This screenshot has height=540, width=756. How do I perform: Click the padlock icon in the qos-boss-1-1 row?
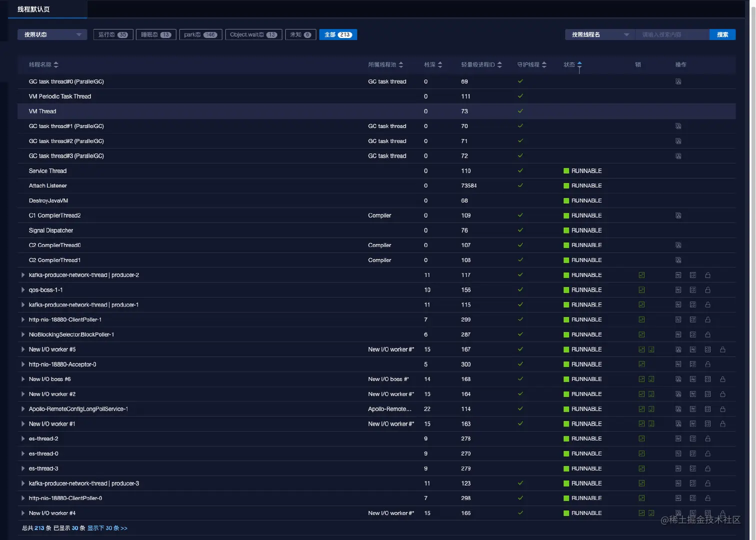[x=707, y=290]
